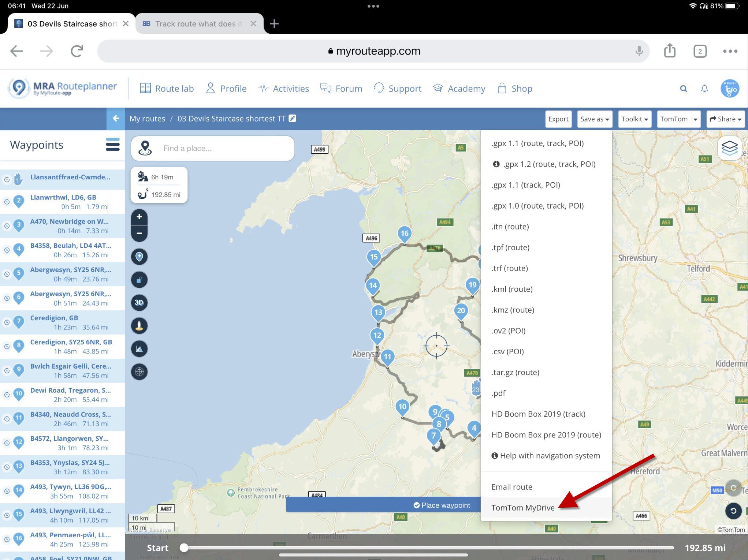Open user profile avatar

click(x=730, y=89)
